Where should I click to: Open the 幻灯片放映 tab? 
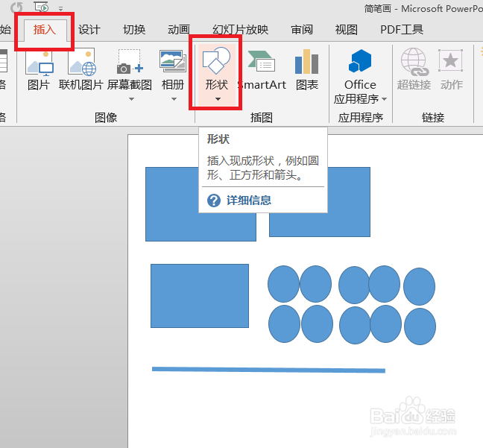click(x=240, y=30)
